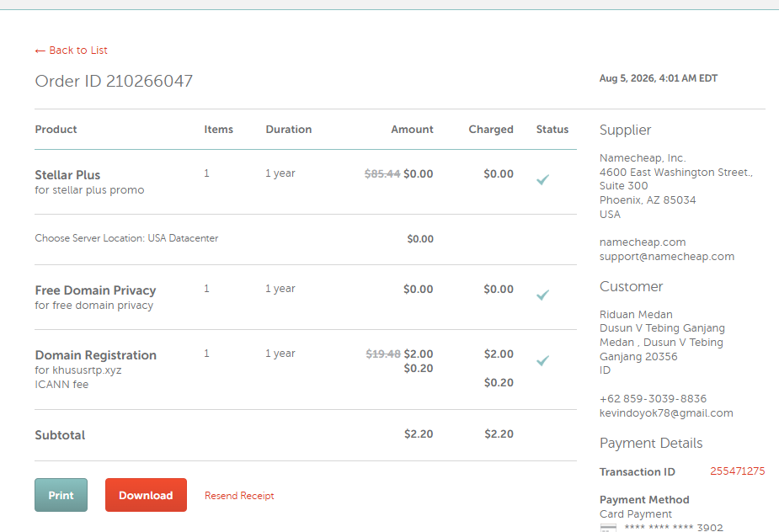The width and height of the screenshot is (779, 532).
Task: Click Namecheap, Inc. supplier name
Action: (x=643, y=158)
